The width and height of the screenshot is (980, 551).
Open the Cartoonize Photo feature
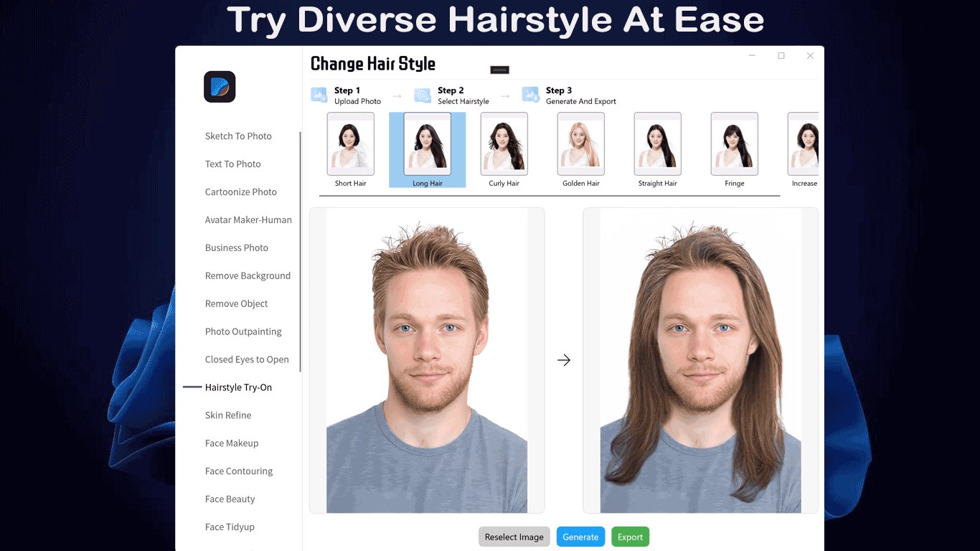240,192
